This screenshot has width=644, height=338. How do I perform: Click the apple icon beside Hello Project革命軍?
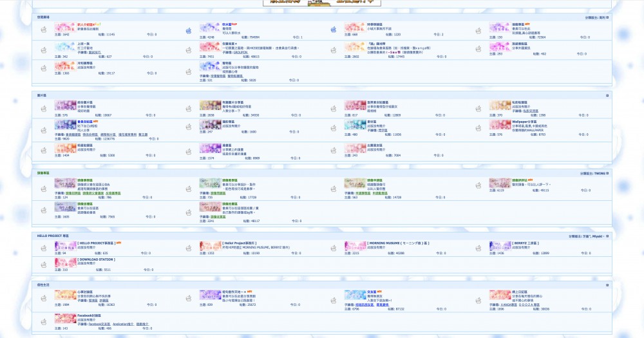point(189,247)
